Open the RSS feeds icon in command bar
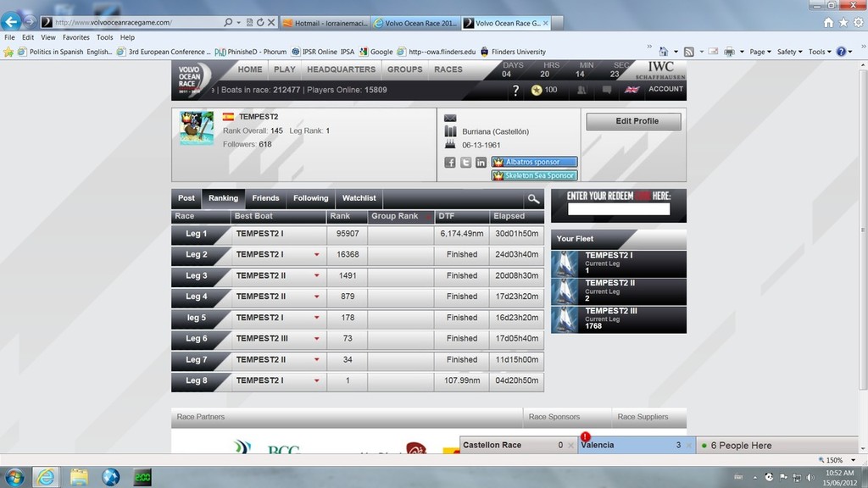Viewport: 868px width, 488px height. coord(688,52)
